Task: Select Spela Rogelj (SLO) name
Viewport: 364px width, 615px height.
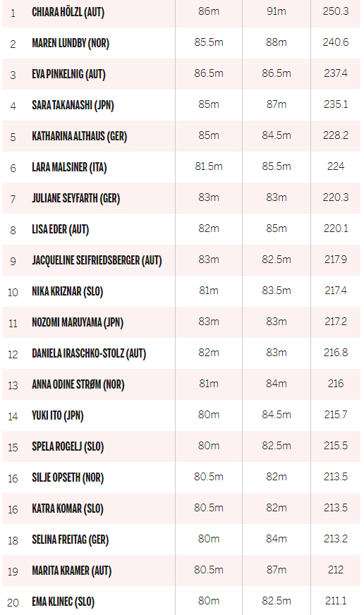Action: coord(68,446)
